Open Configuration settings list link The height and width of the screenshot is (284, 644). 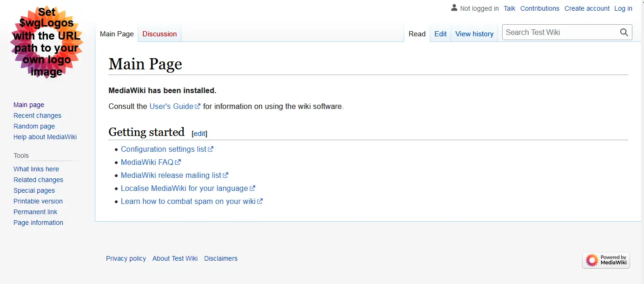167,149
